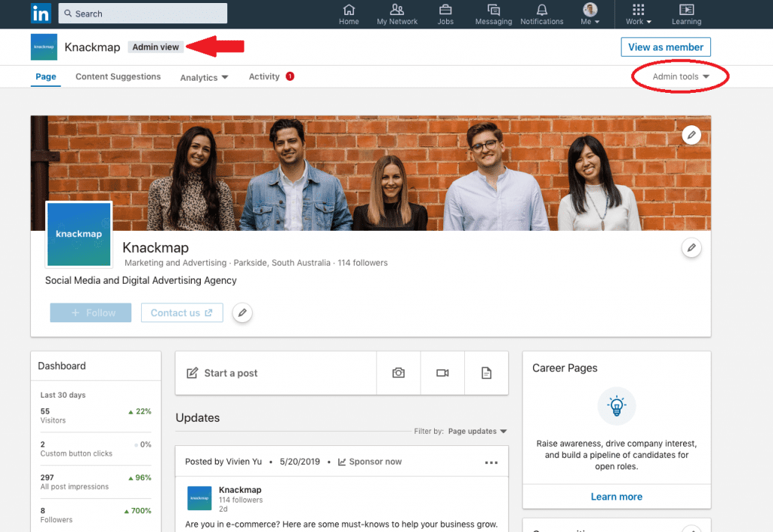Screen dimensions: 773x532
Task: Click the 297 All post impressions stat
Action: [x=96, y=481]
